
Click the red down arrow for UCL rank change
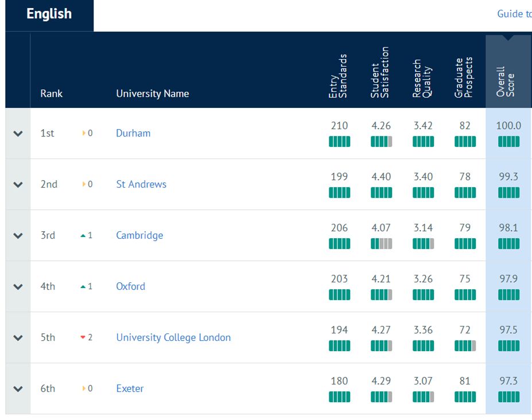pos(83,337)
